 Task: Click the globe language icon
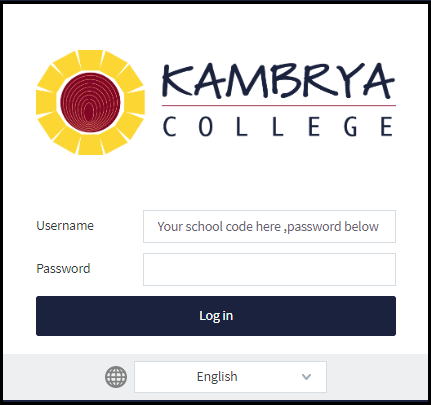pos(116,377)
